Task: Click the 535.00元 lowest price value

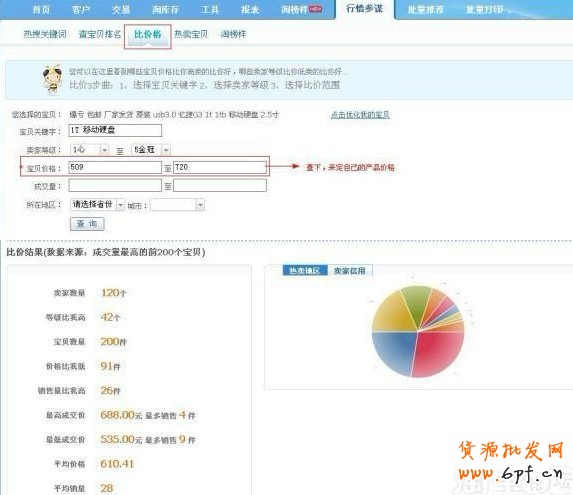Action: [121, 439]
